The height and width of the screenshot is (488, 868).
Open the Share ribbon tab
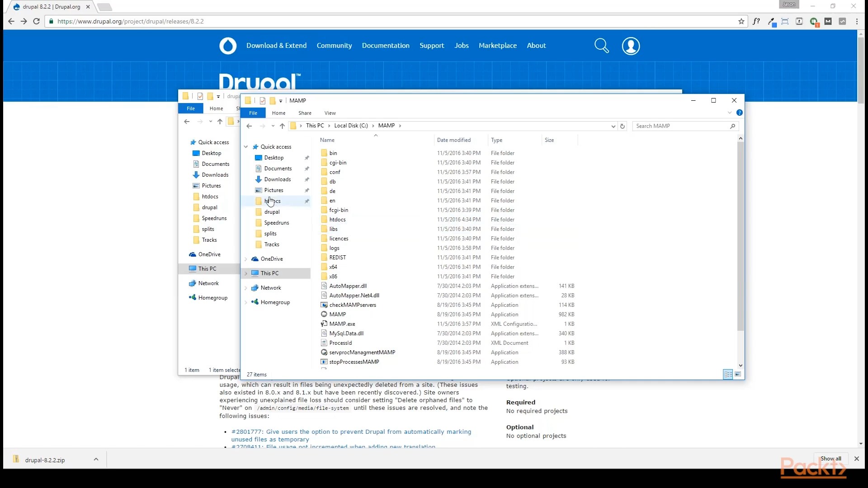point(305,113)
